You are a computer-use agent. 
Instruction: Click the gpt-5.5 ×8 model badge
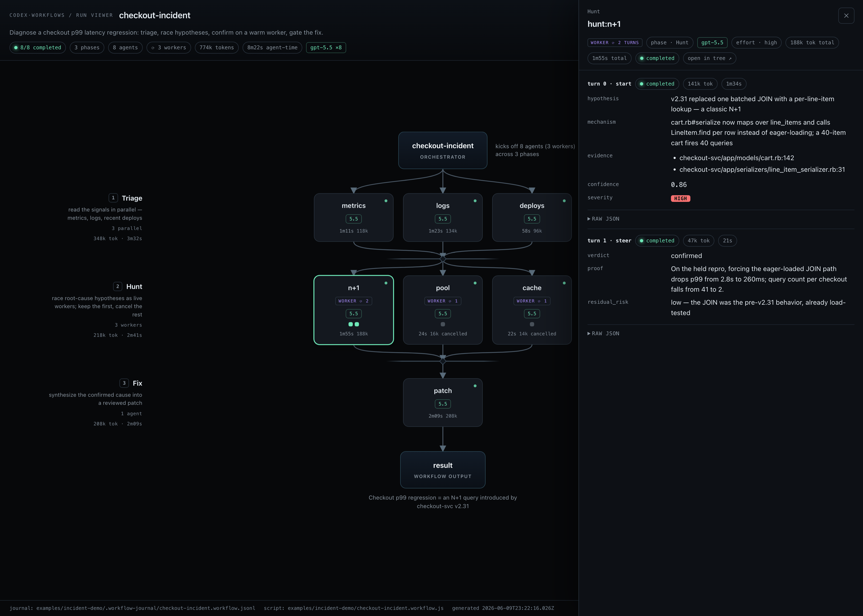pos(326,47)
